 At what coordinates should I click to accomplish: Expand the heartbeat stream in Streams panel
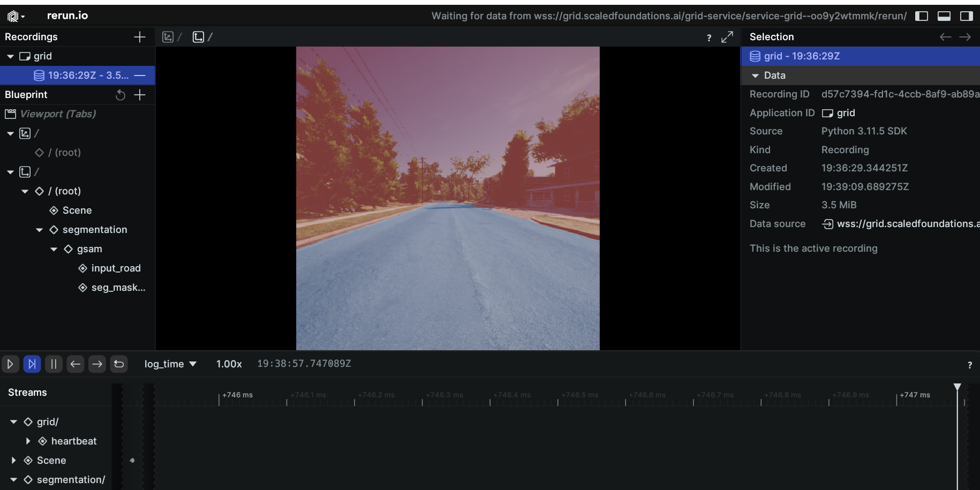point(28,441)
